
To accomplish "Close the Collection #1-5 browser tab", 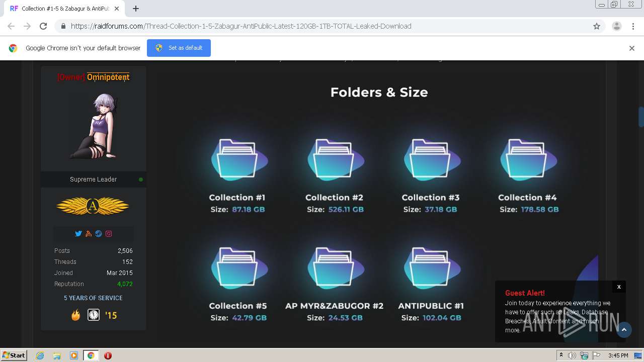I will 117,9.
